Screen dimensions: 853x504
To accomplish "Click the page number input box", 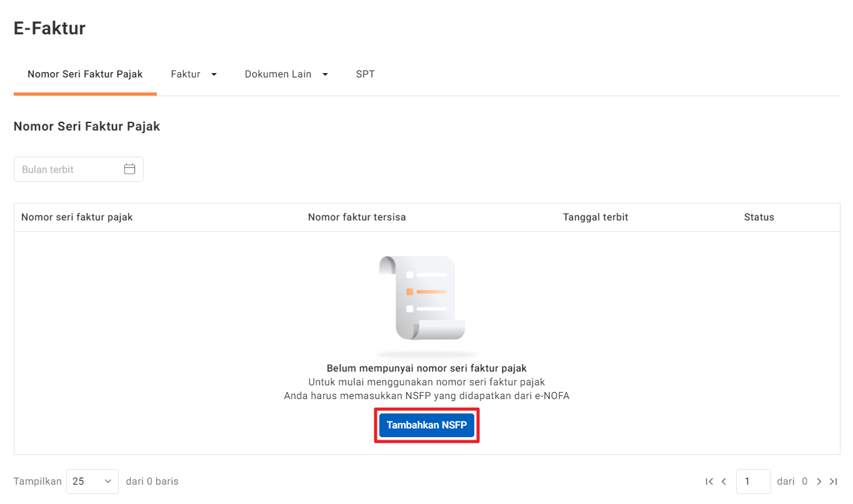I will click(753, 482).
